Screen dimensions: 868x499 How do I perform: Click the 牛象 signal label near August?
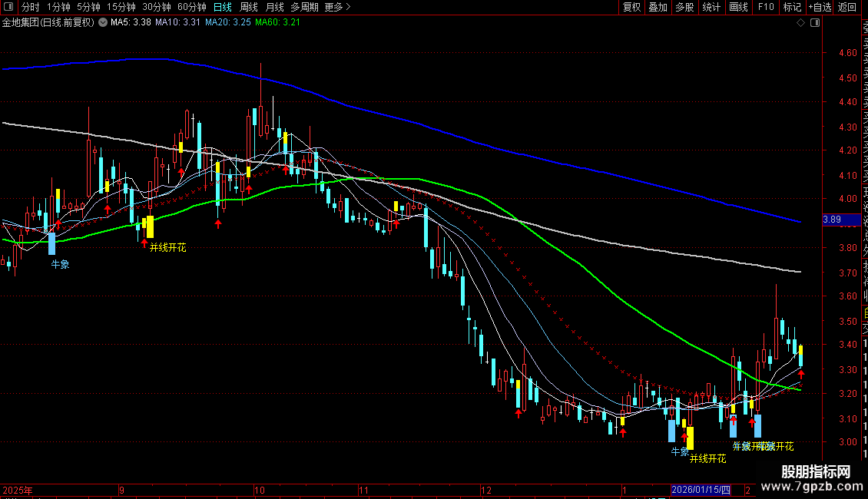point(61,264)
